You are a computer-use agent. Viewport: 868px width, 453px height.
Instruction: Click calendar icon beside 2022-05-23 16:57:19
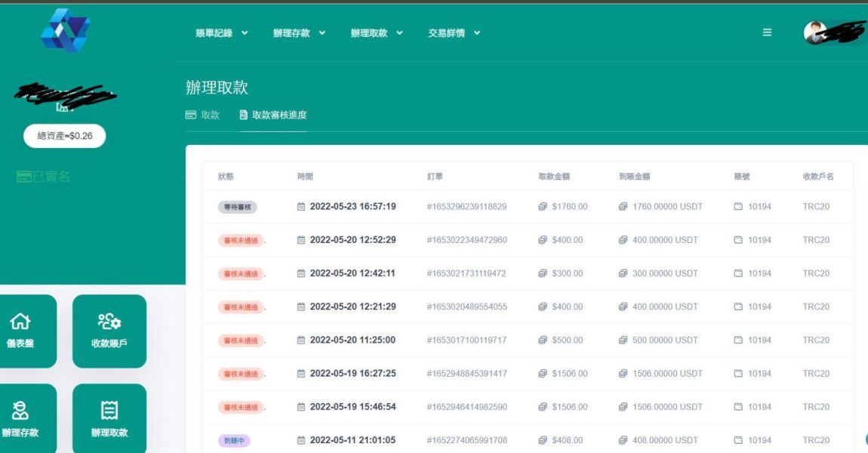(301, 207)
